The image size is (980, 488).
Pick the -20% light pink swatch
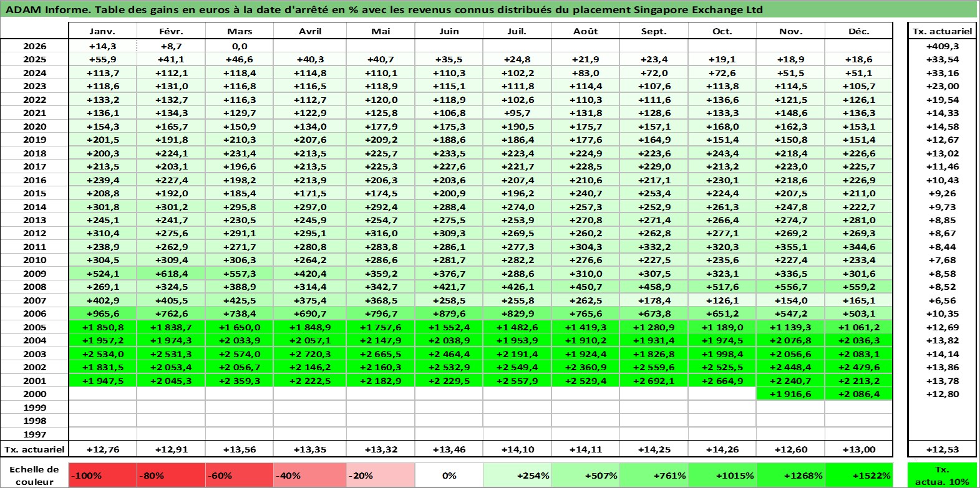tap(381, 475)
